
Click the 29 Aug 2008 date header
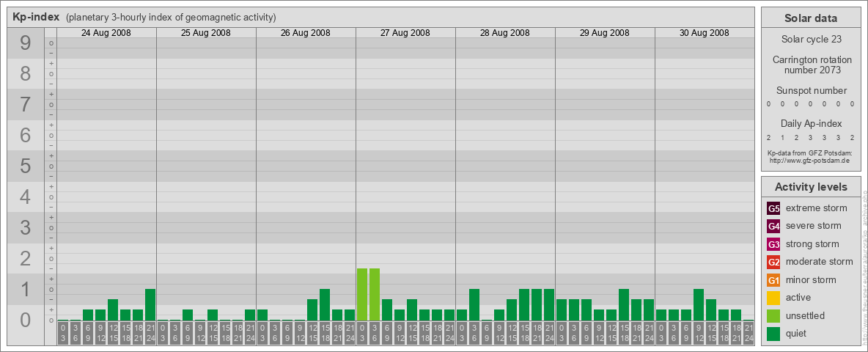(x=605, y=33)
